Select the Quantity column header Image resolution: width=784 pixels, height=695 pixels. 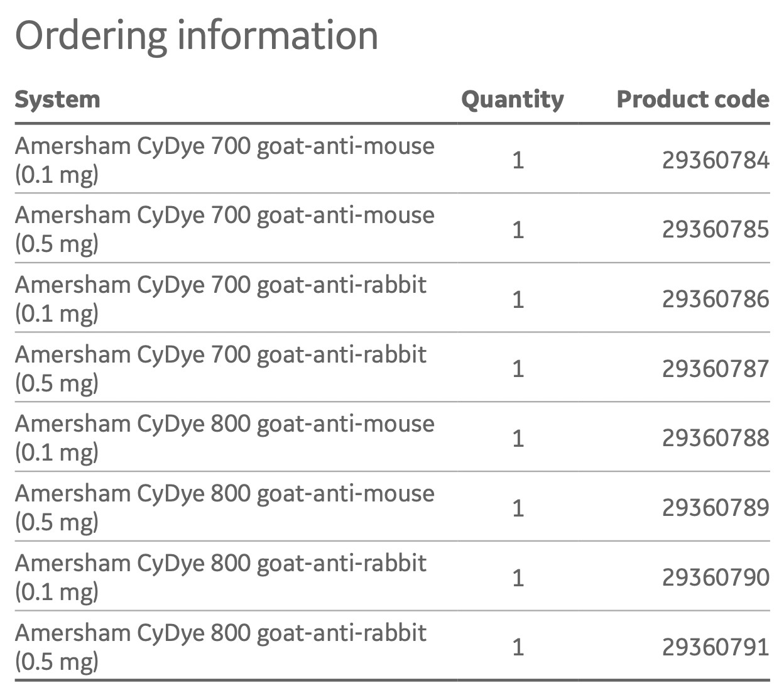coord(512,99)
